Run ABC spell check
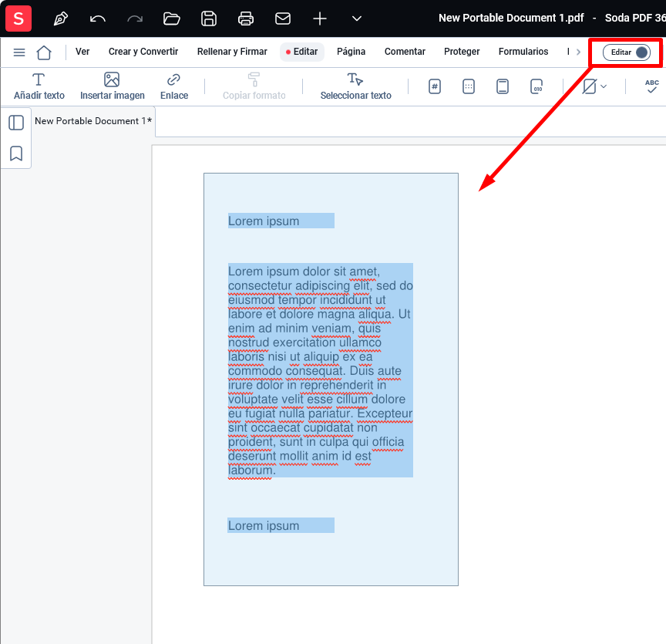Image resolution: width=666 pixels, height=644 pixels. [651, 86]
